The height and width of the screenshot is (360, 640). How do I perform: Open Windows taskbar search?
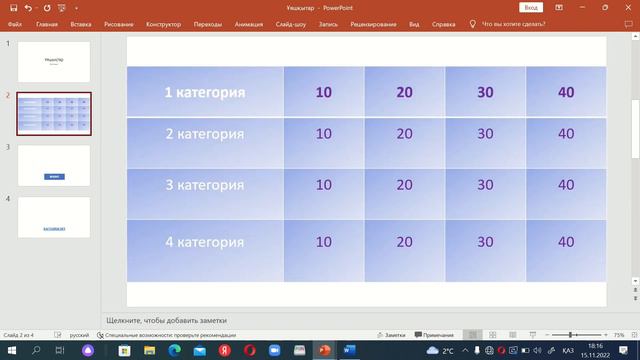click(36, 350)
